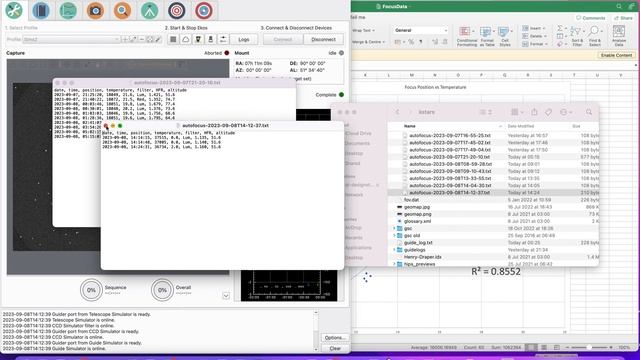This screenshot has width=640, height=360.
Task: Click the percent style icon in Excel
Action: tap(411, 42)
